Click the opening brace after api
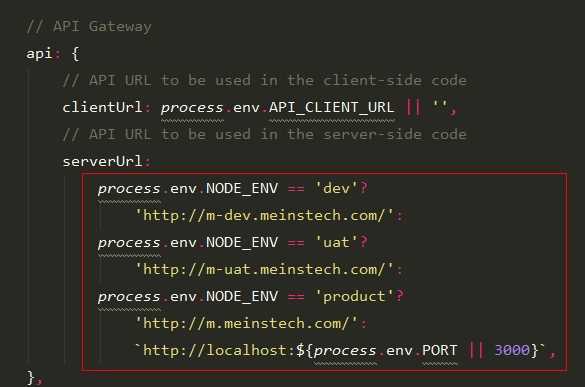This screenshot has height=387, width=585. click(x=75, y=54)
